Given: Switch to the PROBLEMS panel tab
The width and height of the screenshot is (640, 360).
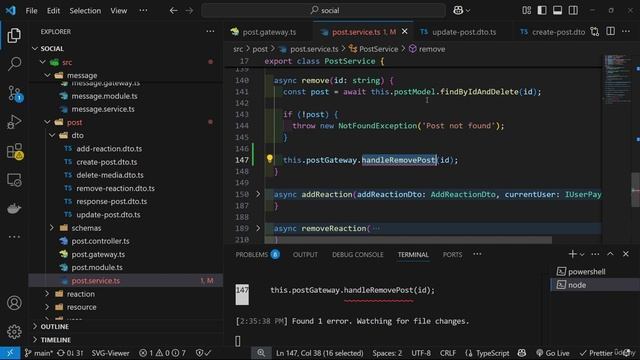Looking at the screenshot, I should click(x=258, y=254).
